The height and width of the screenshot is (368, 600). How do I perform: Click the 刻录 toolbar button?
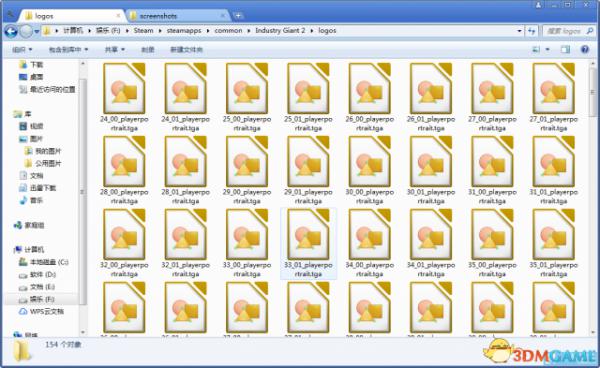click(x=148, y=49)
